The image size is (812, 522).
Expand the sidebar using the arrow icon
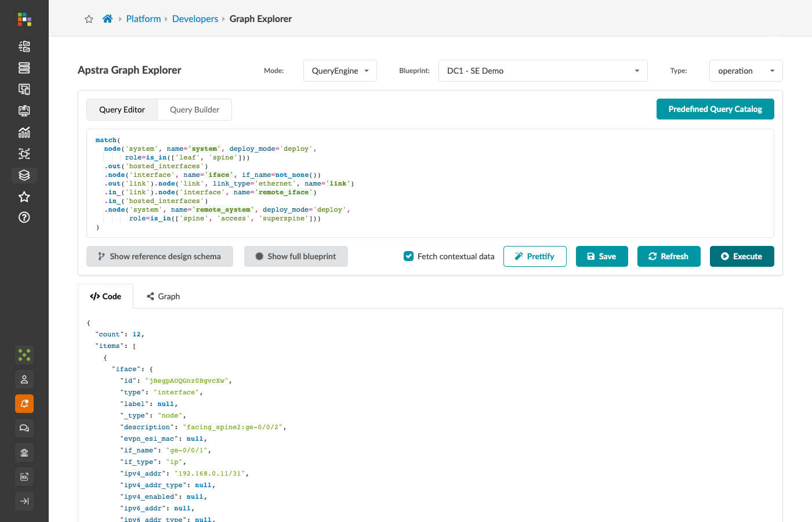[x=24, y=501]
